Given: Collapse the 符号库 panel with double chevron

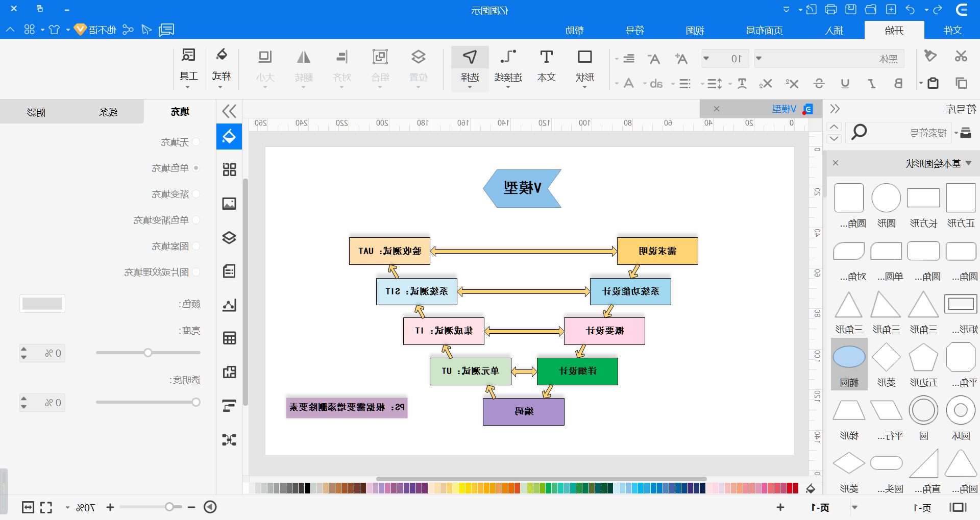Looking at the screenshot, I should 835,109.
